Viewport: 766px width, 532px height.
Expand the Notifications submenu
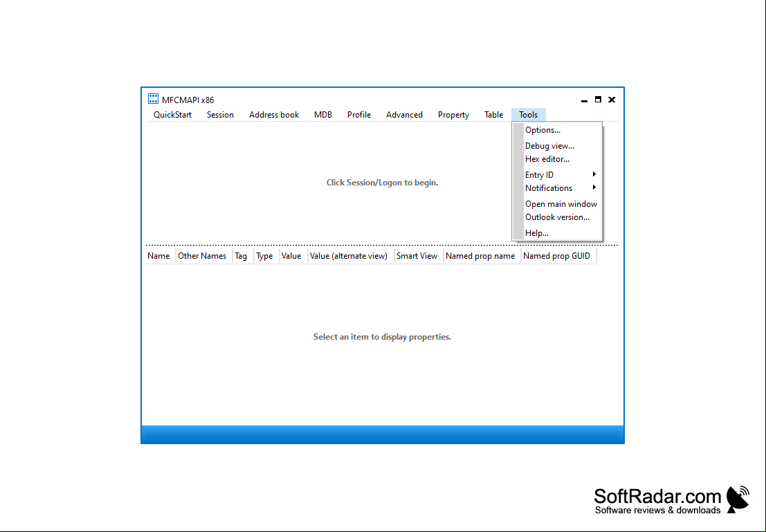558,187
